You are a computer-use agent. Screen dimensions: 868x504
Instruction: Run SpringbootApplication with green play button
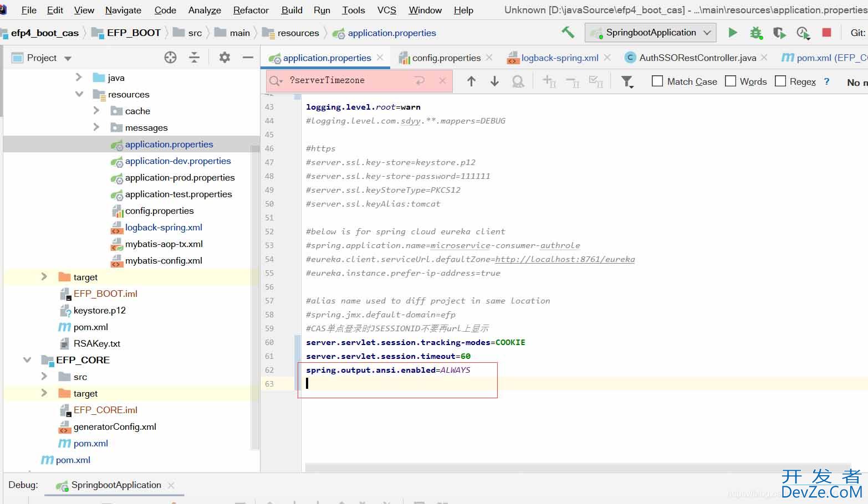(x=732, y=33)
